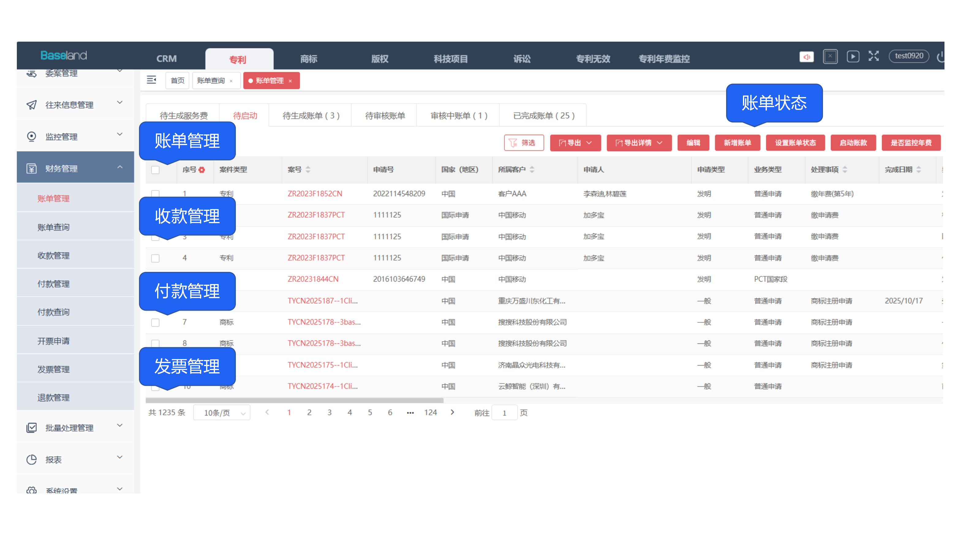Viewport: 980px width, 551px height.
Task: Click the 前往 page number input field
Action: pos(504,413)
